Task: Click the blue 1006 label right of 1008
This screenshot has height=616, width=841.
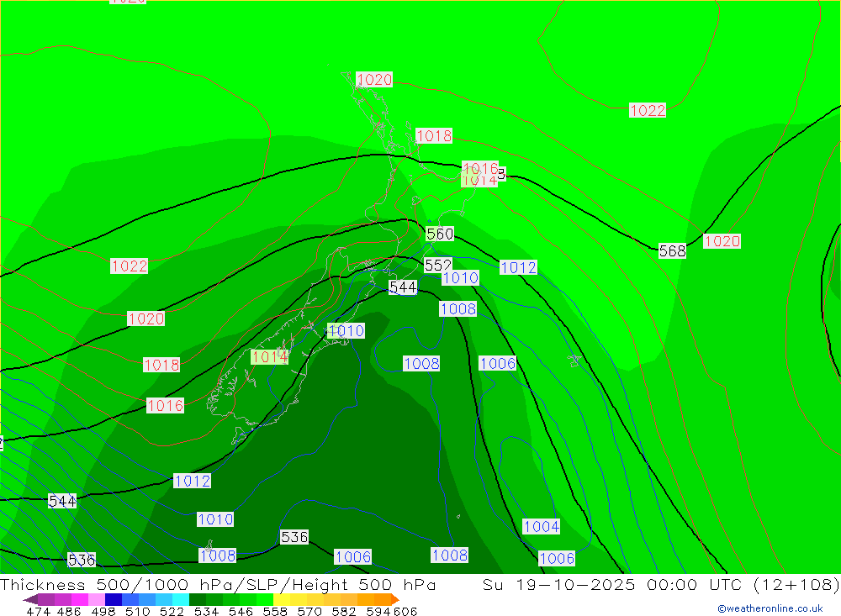Action: click(498, 364)
